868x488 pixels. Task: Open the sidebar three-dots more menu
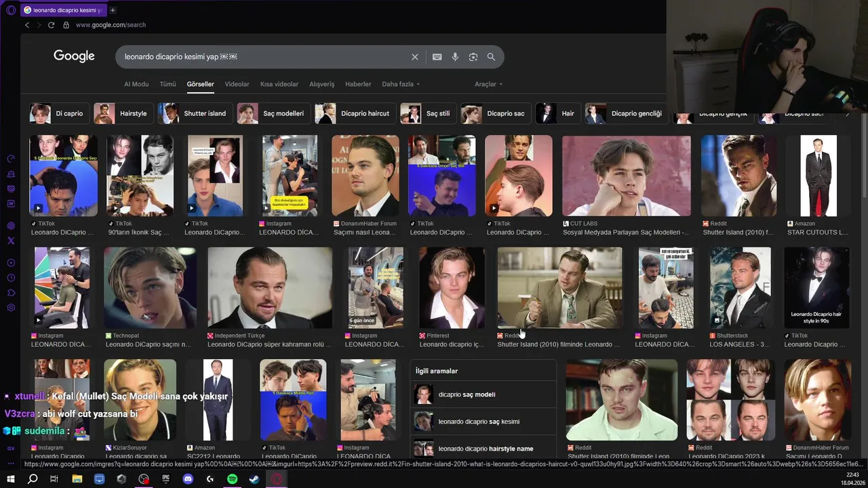[11, 463]
